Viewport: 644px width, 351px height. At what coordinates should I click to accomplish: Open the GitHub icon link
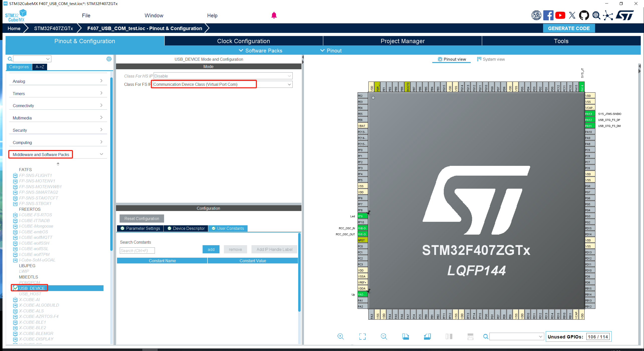[x=584, y=16]
